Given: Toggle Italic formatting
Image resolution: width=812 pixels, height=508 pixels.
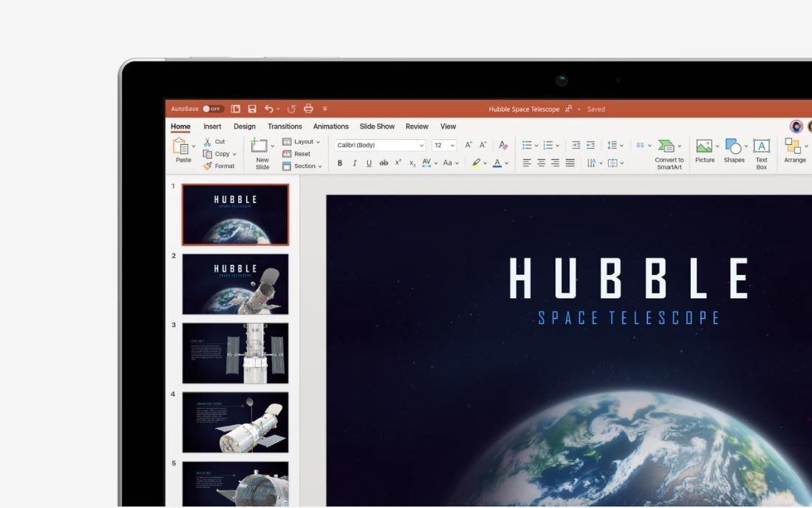Looking at the screenshot, I should pos(355,163).
